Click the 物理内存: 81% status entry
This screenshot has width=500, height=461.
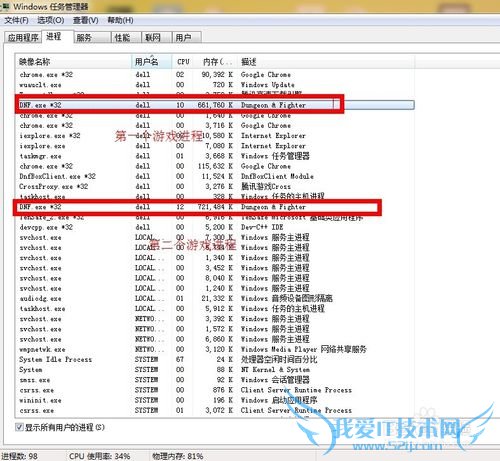177,456
